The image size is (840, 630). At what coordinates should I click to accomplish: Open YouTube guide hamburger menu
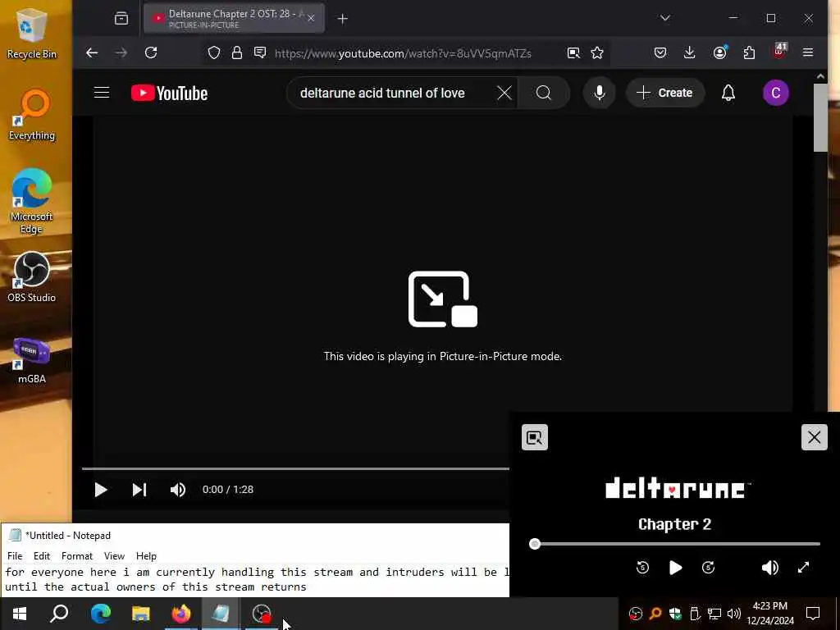pyautogui.click(x=102, y=93)
